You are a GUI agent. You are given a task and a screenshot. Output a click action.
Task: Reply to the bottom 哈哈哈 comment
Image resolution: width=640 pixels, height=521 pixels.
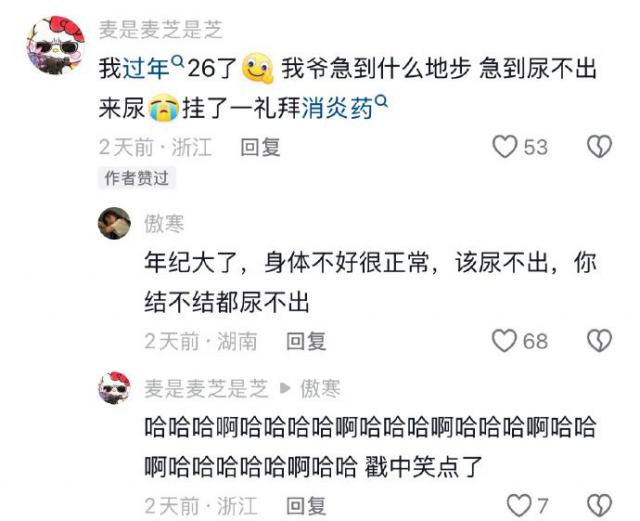pyautogui.click(x=306, y=506)
